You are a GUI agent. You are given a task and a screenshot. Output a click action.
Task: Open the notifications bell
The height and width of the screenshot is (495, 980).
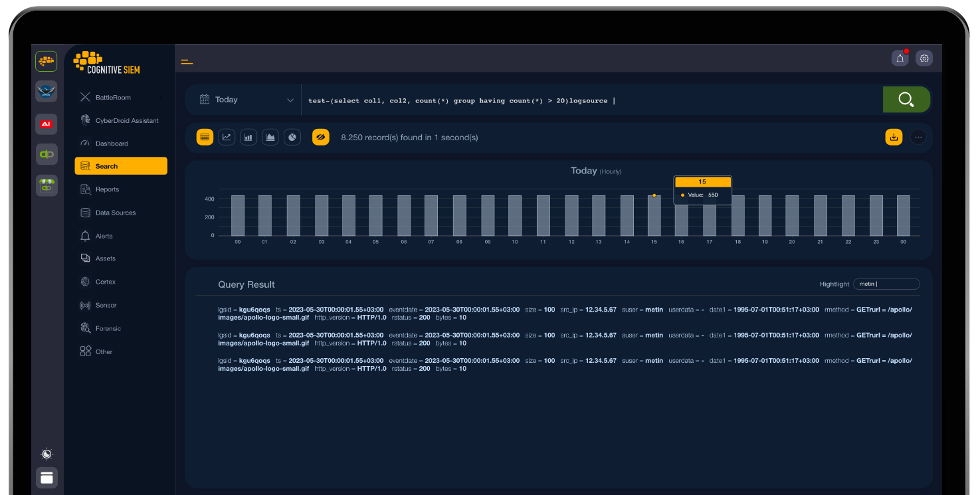tap(900, 58)
